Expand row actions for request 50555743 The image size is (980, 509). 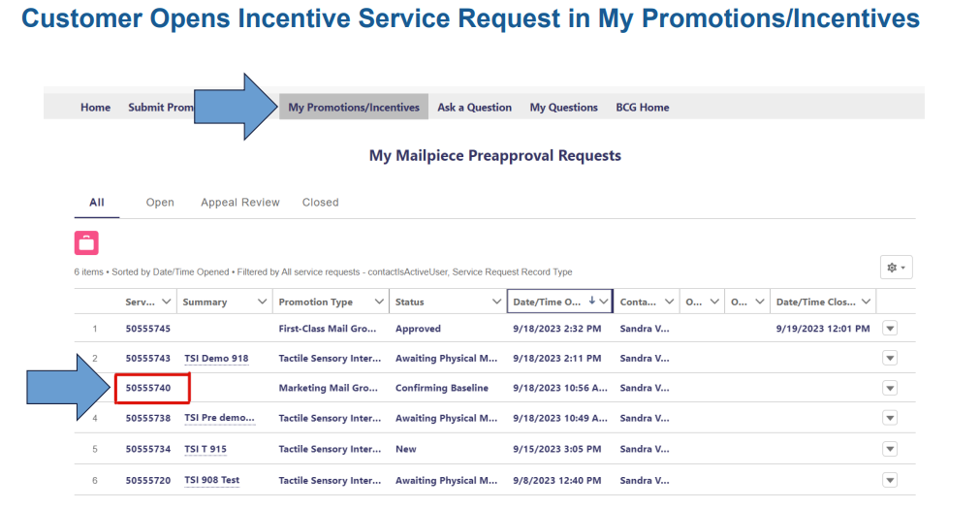(x=890, y=359)
